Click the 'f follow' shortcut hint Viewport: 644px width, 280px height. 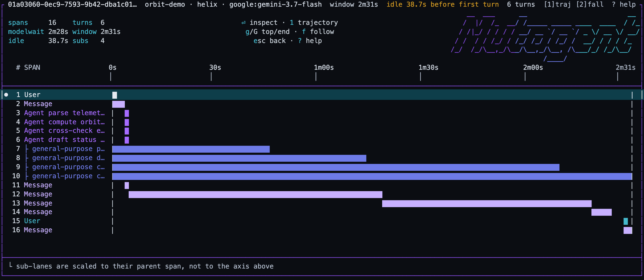tap(318, 32)
